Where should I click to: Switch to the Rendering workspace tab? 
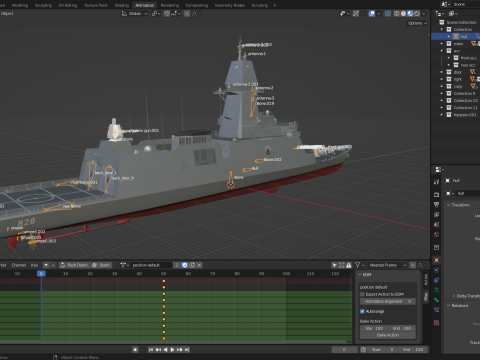[x=170, y=5]
